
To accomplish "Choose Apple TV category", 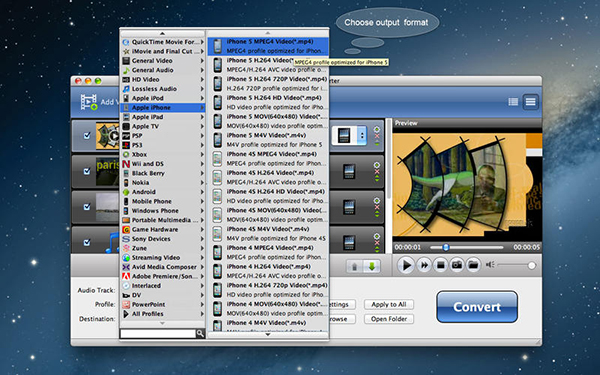I will (x=163, y=126).
